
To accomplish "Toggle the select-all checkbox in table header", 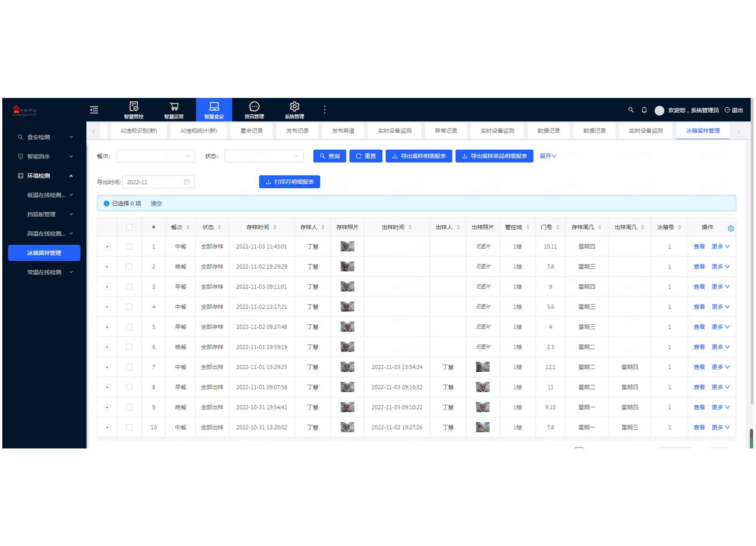I will [x=129, y=227].
